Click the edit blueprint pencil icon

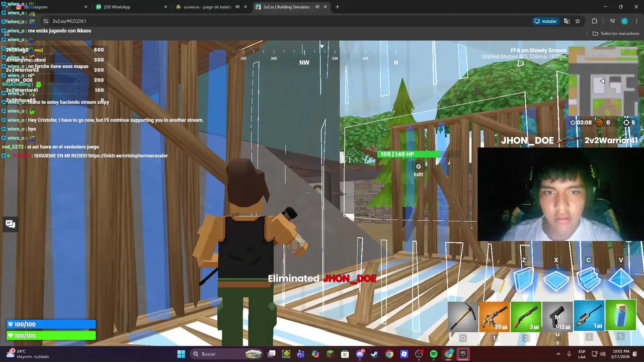[498, 285]
